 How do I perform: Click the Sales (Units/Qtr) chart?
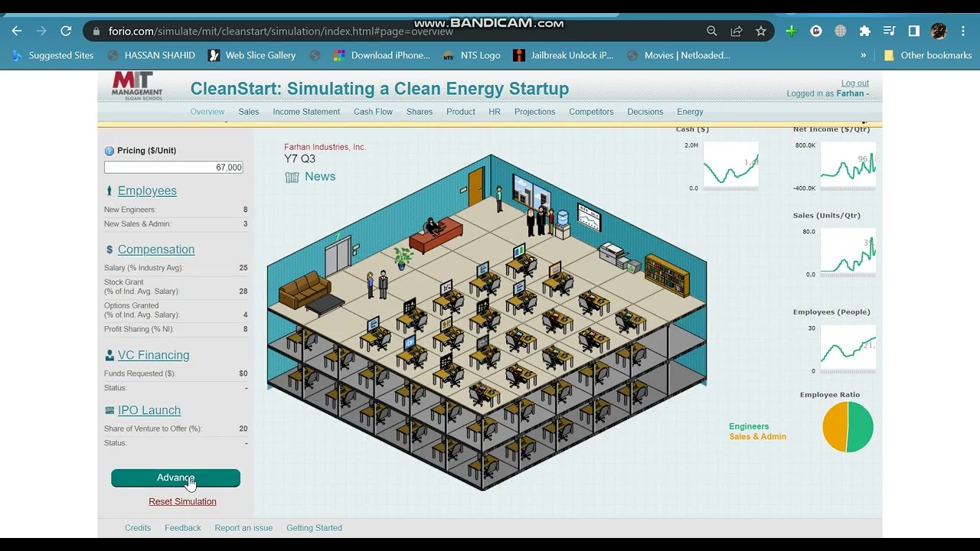pyautogui.click(x=848, y=252)
